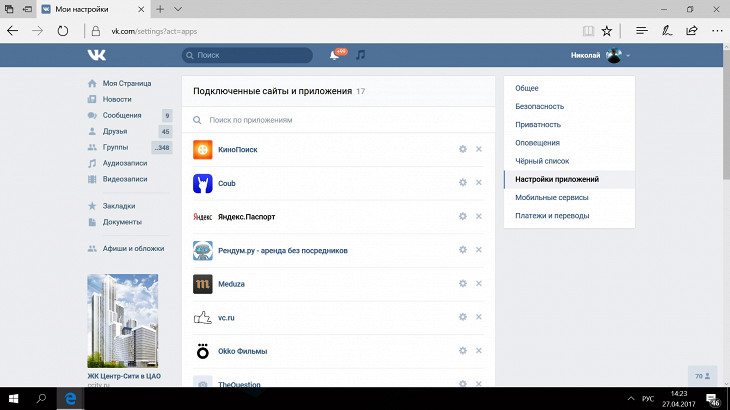Show hidden system tray icons chevron
The height and width of the screenshot is (410, 730).
631,399
